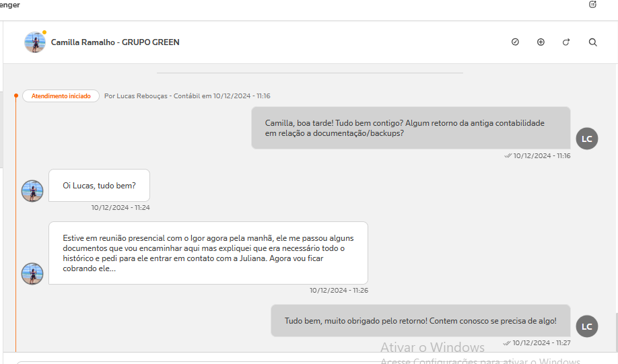Click the contact name Camilla Ramalho - GRUPO GREEN
This screenshot has width=618, height=364.
tap(115, 42)
